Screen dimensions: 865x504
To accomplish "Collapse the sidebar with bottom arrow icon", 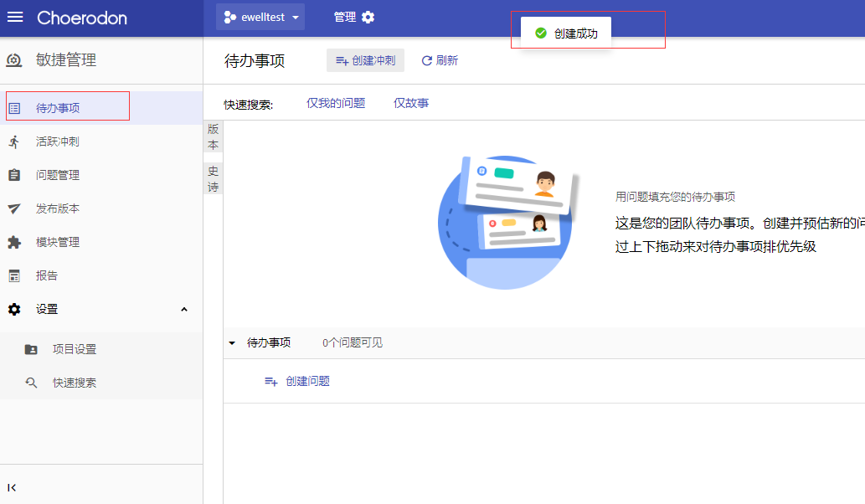I will click(x=12, y=487).
